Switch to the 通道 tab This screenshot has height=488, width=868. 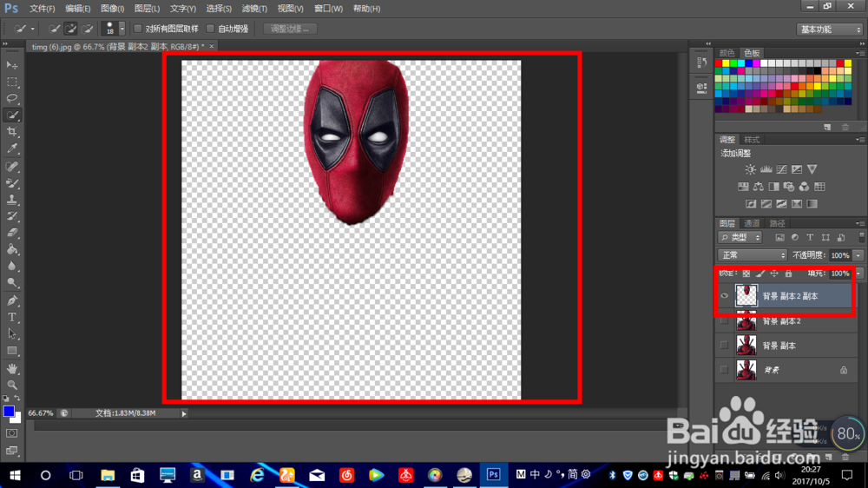coord(752,223)
